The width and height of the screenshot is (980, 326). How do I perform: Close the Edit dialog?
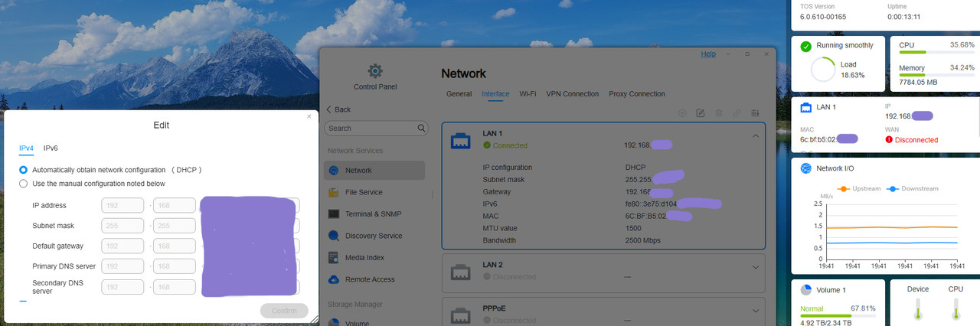pyautogui.click(x=309, y=116)
